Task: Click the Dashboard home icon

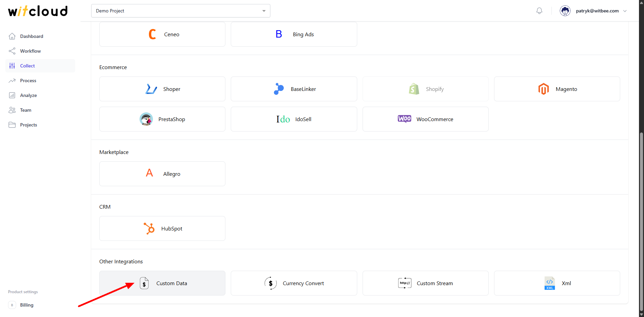Action: [12, 36]
